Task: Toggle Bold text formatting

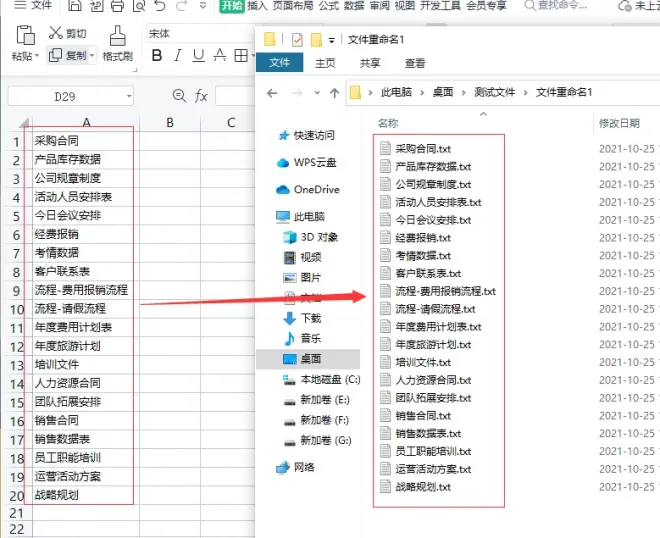Action: click(157, 56)
